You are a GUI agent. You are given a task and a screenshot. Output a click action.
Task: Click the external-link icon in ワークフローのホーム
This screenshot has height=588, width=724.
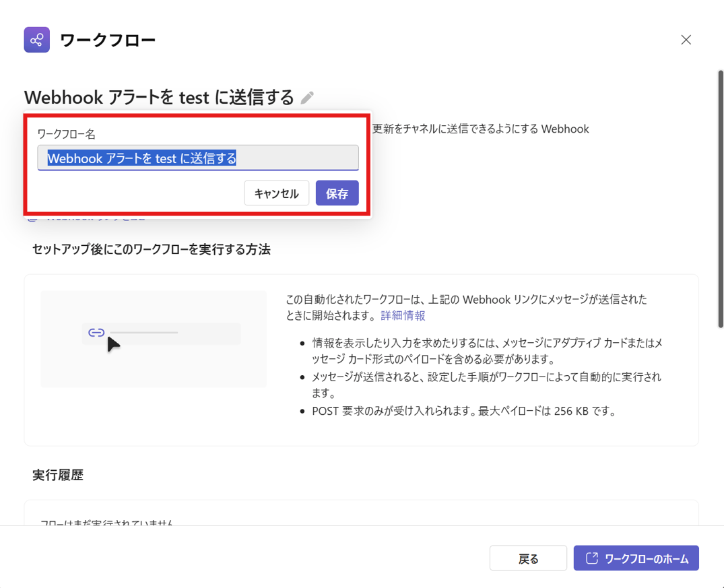point(592,558)
